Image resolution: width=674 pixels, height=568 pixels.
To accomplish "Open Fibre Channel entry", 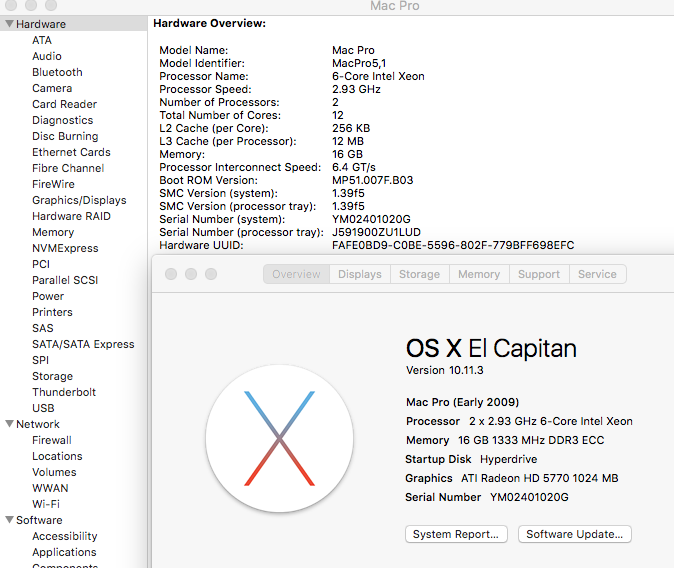I will [x=68, y=168].
